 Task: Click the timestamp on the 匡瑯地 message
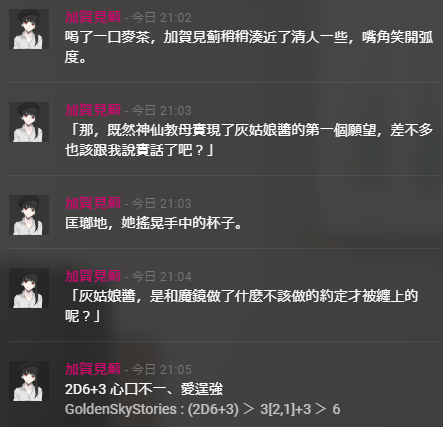[x=162, y=204]
